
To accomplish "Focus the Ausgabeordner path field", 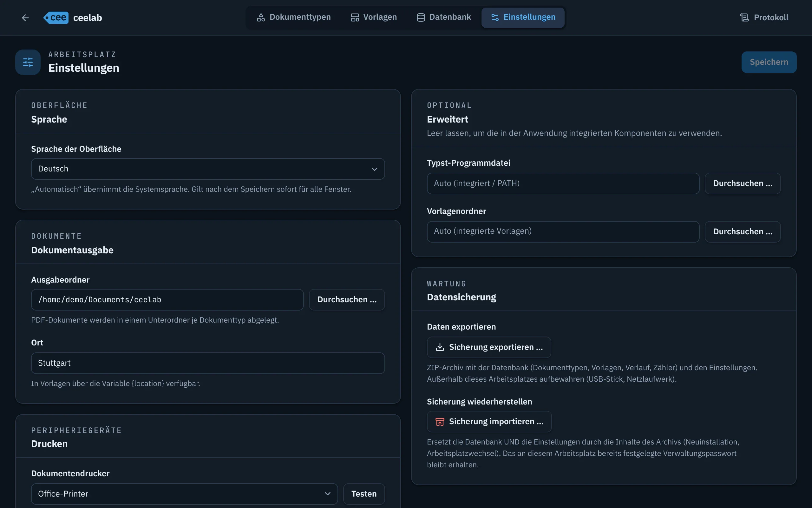I will coord(167,300).
